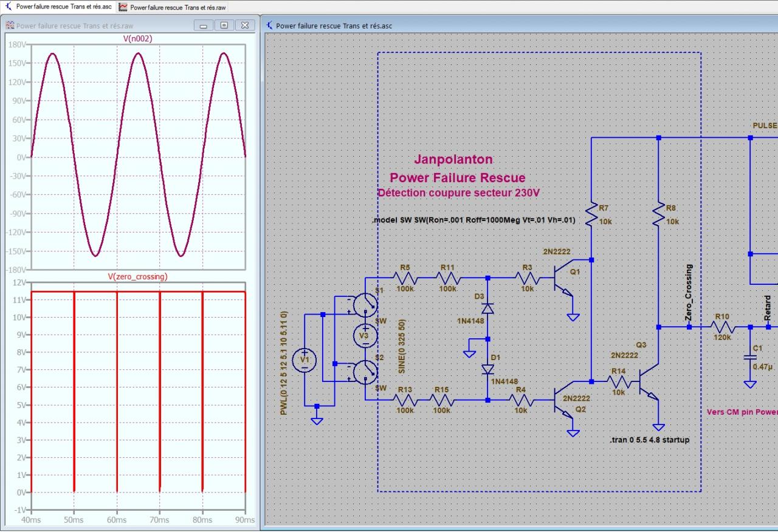
Task: Click the 0.47µ value of C1
Action: point(763,367)
